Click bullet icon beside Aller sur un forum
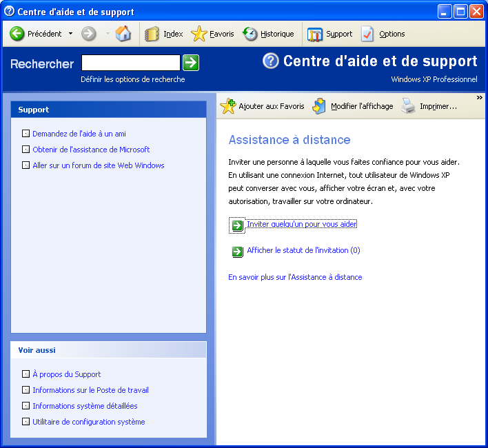The height and width of the screenshot is (448, 488). pos(26,165)
